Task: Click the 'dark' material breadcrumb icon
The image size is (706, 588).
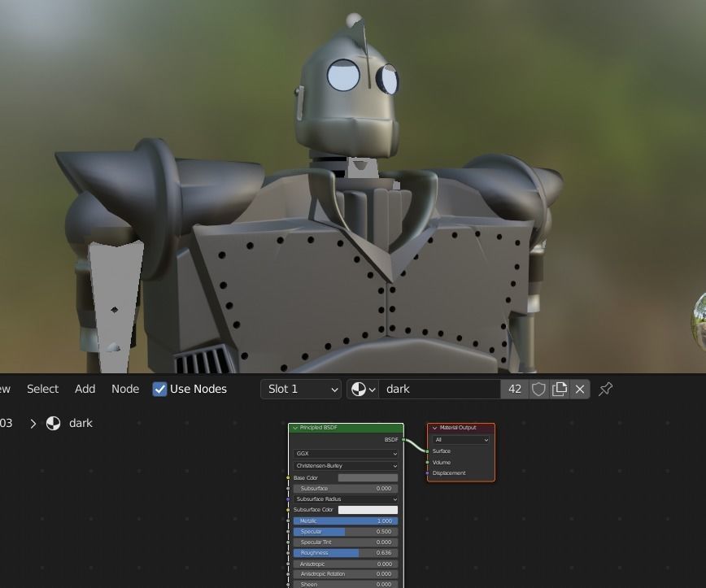Action: coord(53,424)
